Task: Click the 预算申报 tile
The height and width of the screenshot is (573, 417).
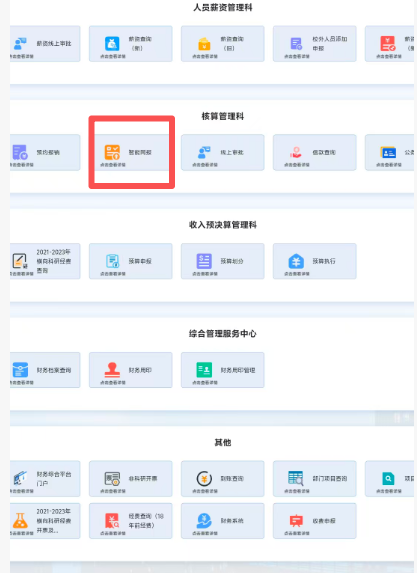Action: point(130,261)
